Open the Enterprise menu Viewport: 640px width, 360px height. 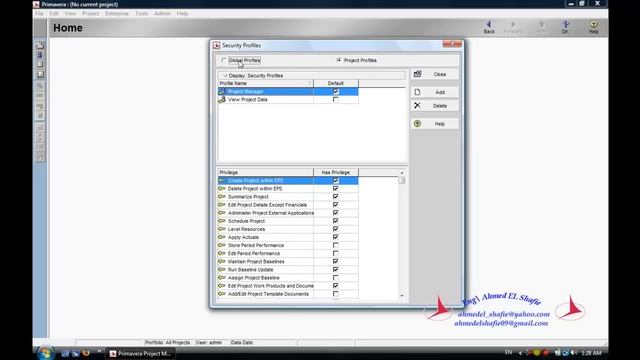point(117,13)
